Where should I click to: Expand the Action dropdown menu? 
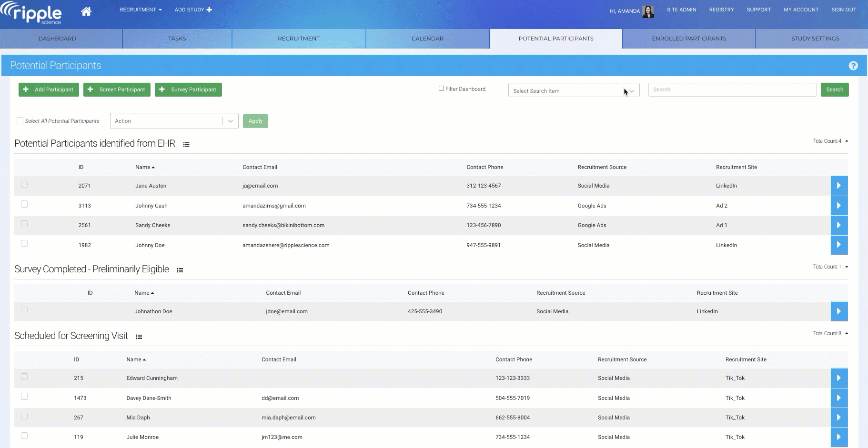click(174, 121)
